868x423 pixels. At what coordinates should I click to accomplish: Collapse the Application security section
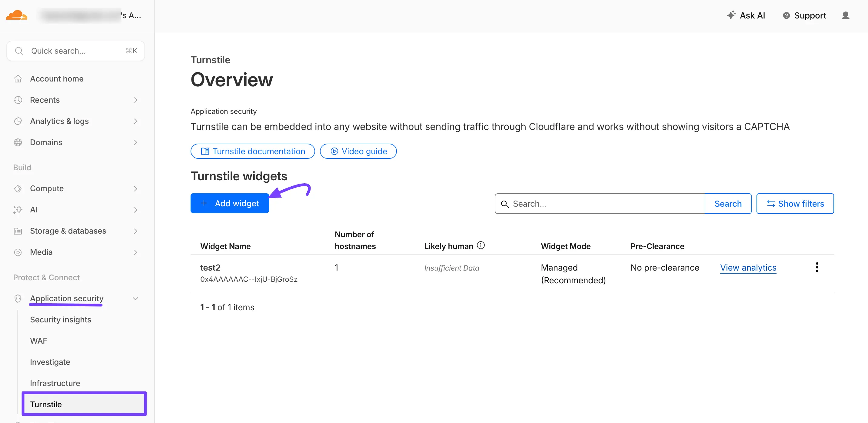pos(135,299)
